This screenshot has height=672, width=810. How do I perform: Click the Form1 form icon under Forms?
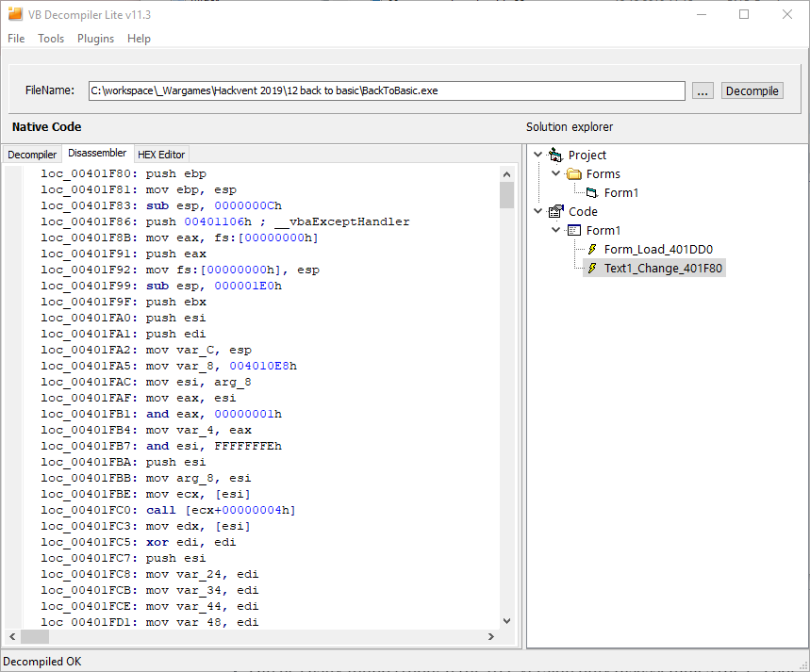tap(592, 192)
